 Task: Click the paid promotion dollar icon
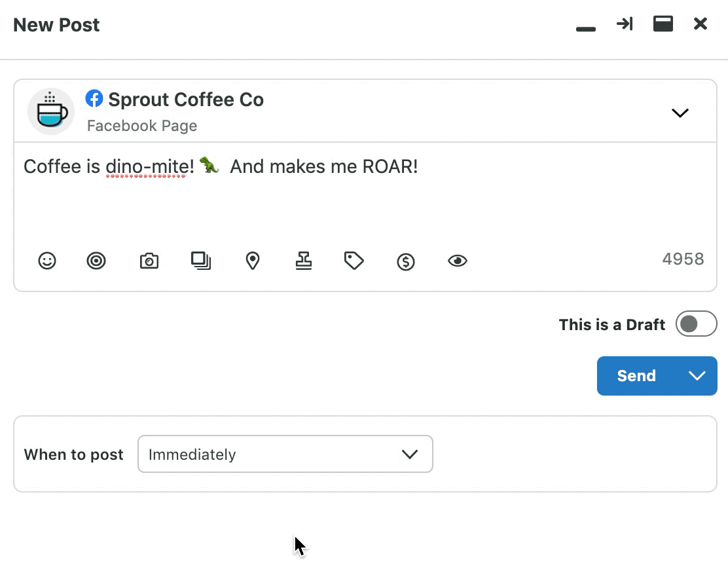[405, 261]
